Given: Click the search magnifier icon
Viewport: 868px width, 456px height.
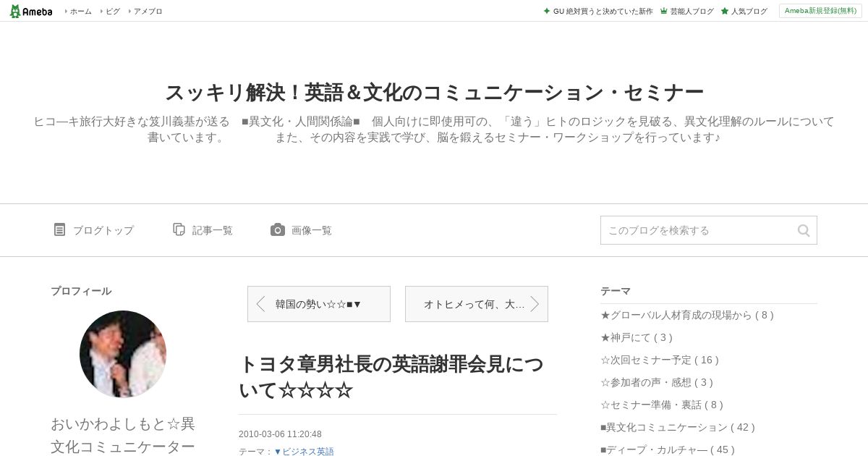Looking at the screenshot, I should tap(804, 230).
